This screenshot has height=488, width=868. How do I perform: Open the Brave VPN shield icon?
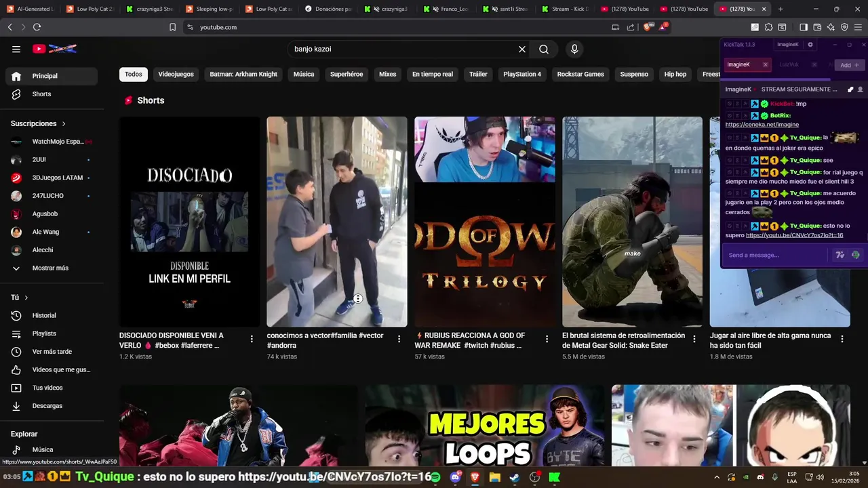click(844, 27)
